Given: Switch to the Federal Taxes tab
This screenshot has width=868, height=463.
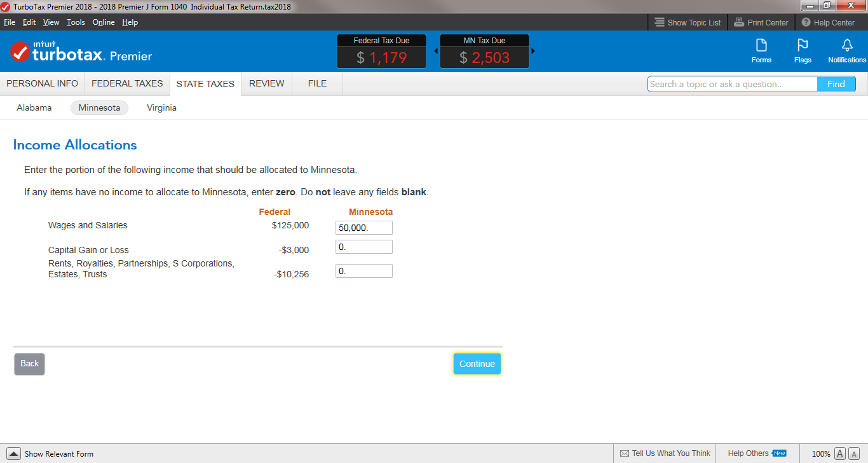Looking at the screenshot, I should 127,83.
